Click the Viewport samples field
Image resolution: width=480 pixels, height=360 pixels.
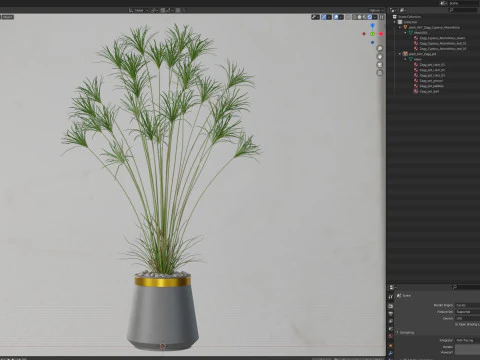[468, 352]
